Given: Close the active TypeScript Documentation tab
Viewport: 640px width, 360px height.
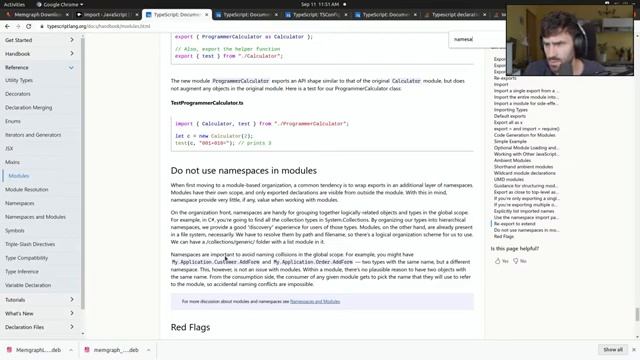Looking at the screenshot, I should (x=207, y=15).
